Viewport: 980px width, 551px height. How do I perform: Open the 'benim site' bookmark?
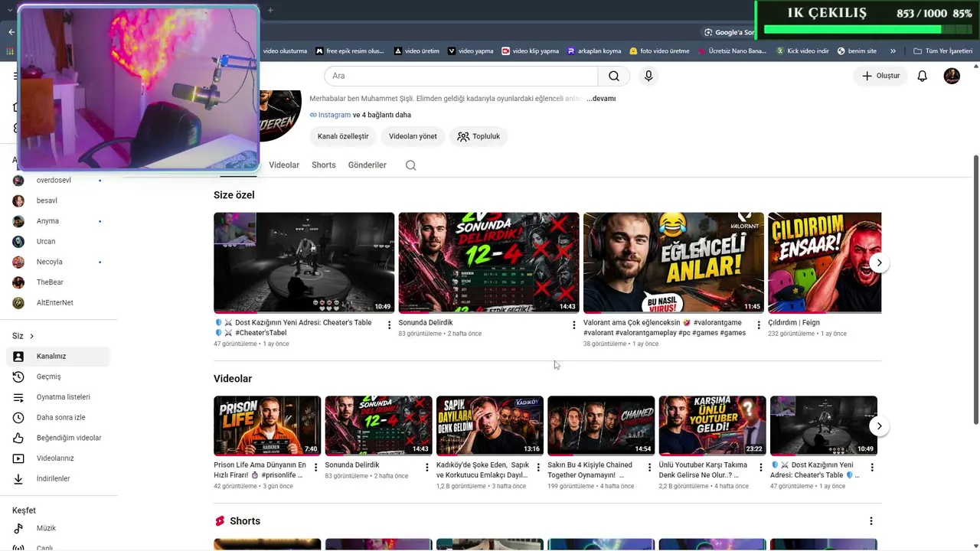(x=857, y=51)
